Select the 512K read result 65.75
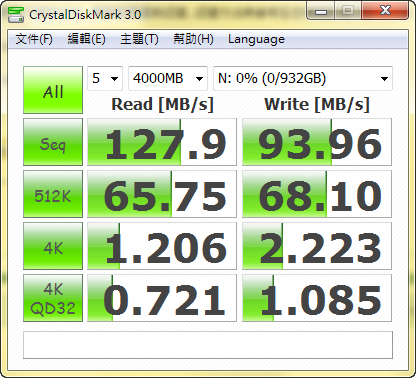This screenshot has height=378, width=416. point(162,194)
